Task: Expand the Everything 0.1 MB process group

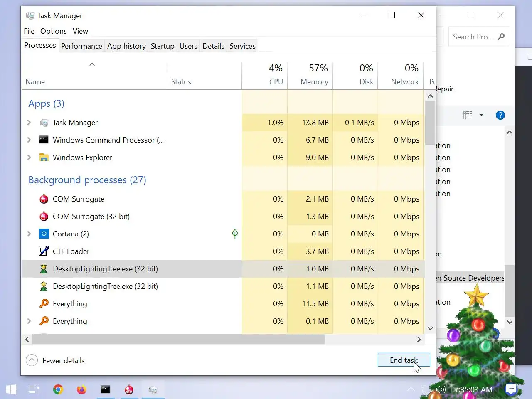Action: [29, 321]
